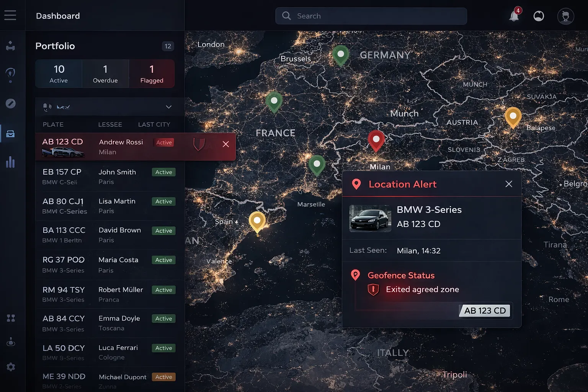
Task: Open notifications bell with badge
Action: click(x=514, y=16)
